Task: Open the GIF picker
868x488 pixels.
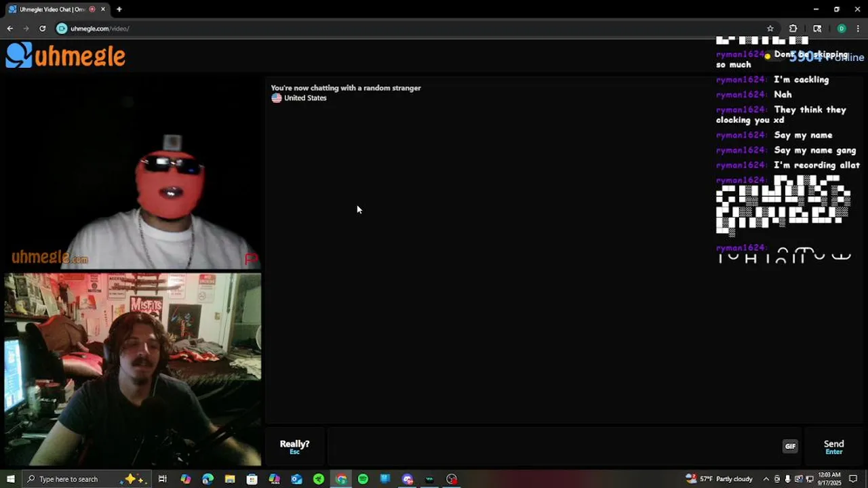Action: [x=790, y=446]
